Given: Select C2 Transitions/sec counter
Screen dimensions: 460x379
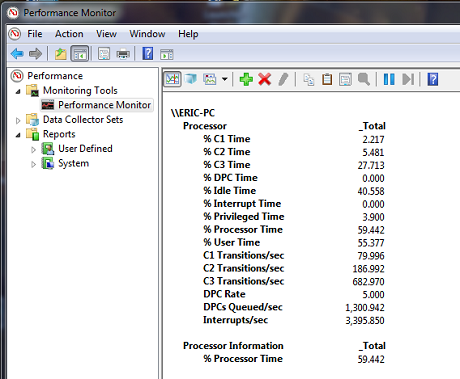Looking at the screenshot, I should tap(244, 268).
